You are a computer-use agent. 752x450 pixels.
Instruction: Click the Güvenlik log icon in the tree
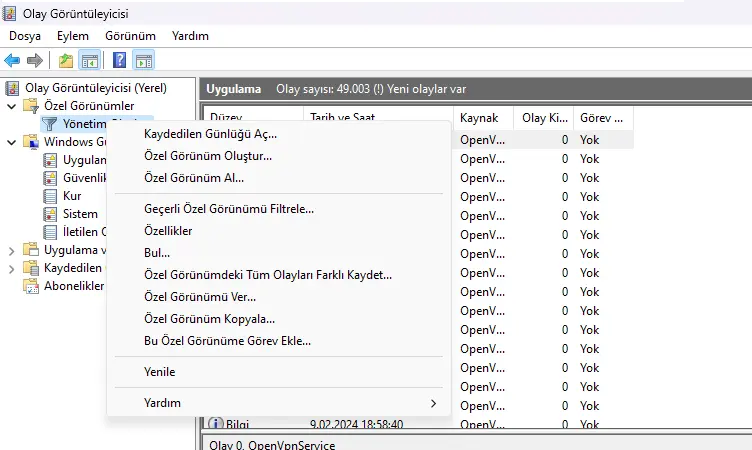tap(50, 178)
